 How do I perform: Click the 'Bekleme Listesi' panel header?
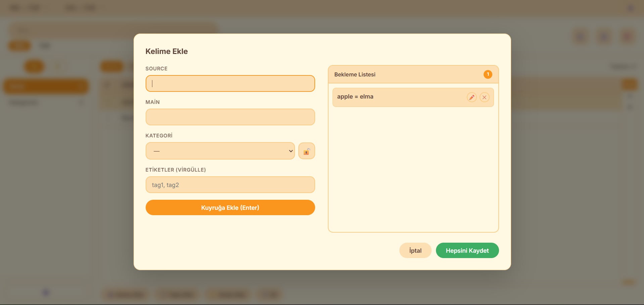pos(355,74)
